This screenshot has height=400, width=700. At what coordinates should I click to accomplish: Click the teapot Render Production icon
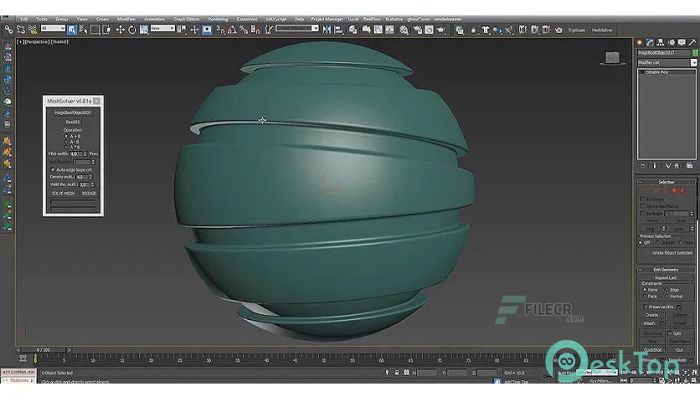pos(441,30)
